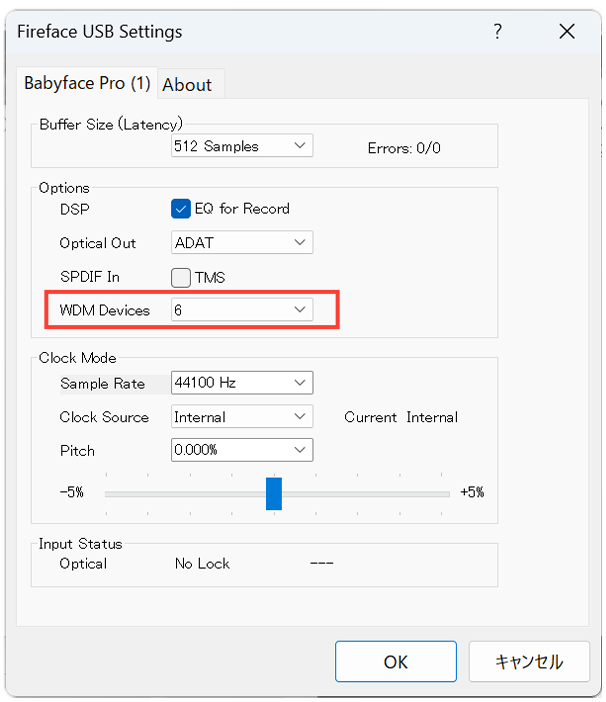Open the Optical Out ADAT dropdown
The image size is (606, 702).
pos(242,242)
